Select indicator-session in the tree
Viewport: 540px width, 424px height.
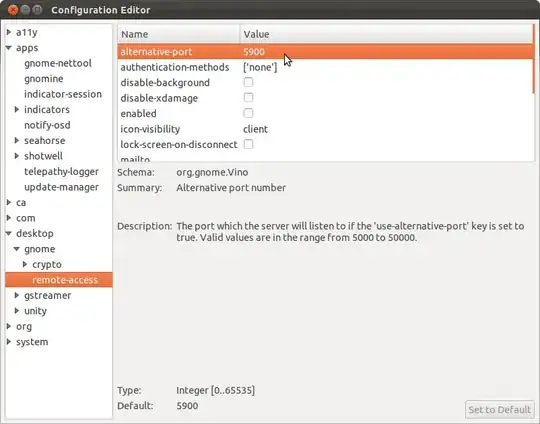[x=63, y=94]
